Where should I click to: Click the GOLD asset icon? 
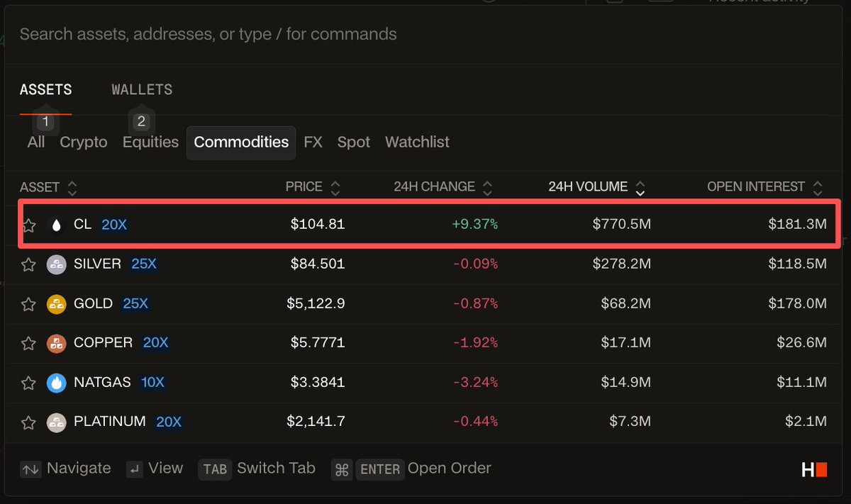point(56,304)
